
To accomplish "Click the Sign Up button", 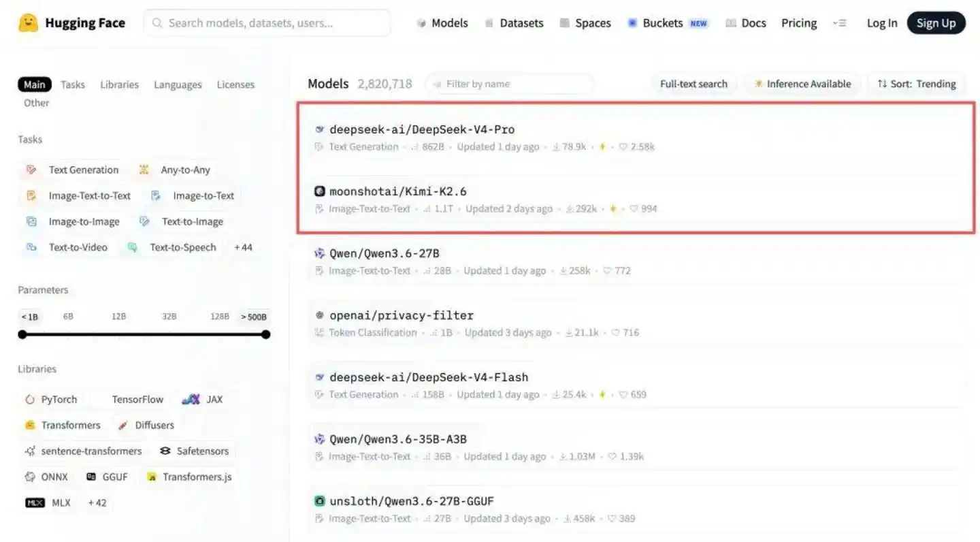I will pos(936,22).
